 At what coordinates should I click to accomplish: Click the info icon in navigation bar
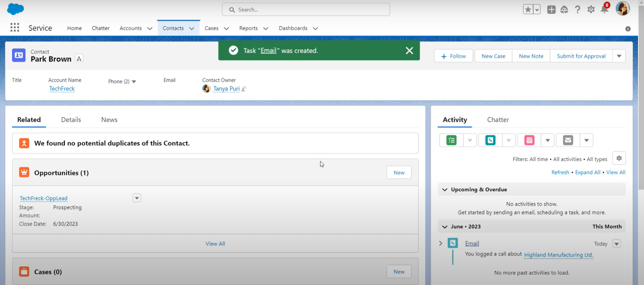(628, 29)
